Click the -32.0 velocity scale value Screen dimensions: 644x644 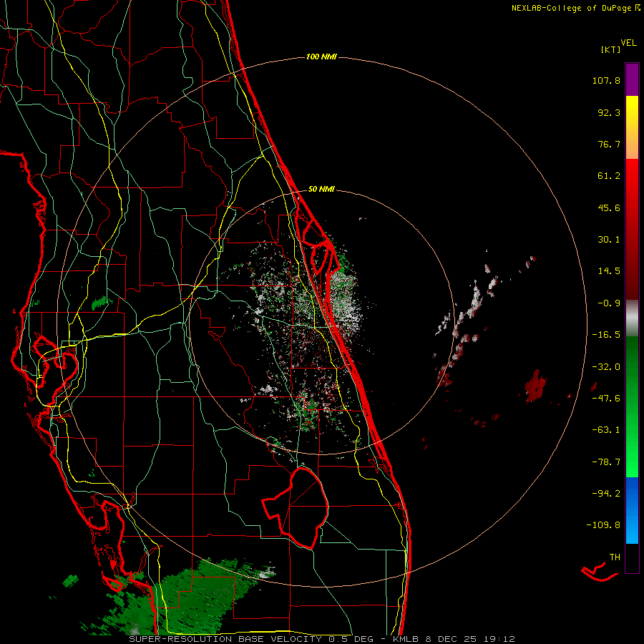606,367
